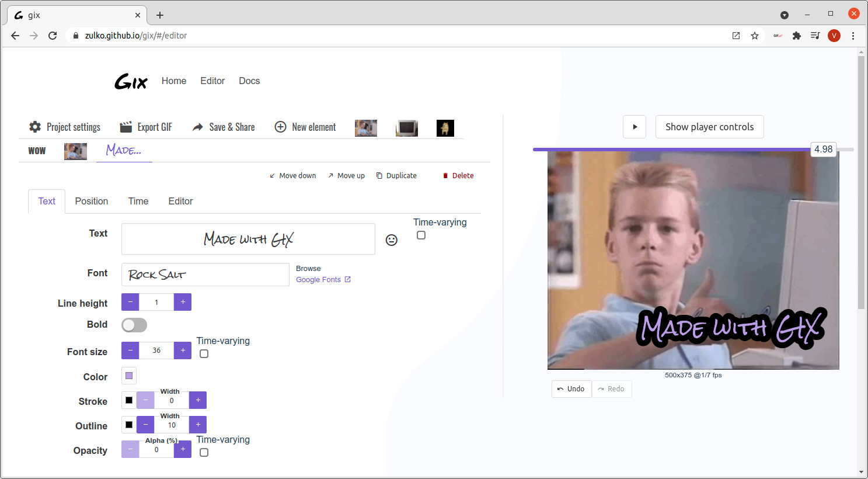868x479 pixels.
Task: Select the image element tab beside WOW
Action: 75,151
